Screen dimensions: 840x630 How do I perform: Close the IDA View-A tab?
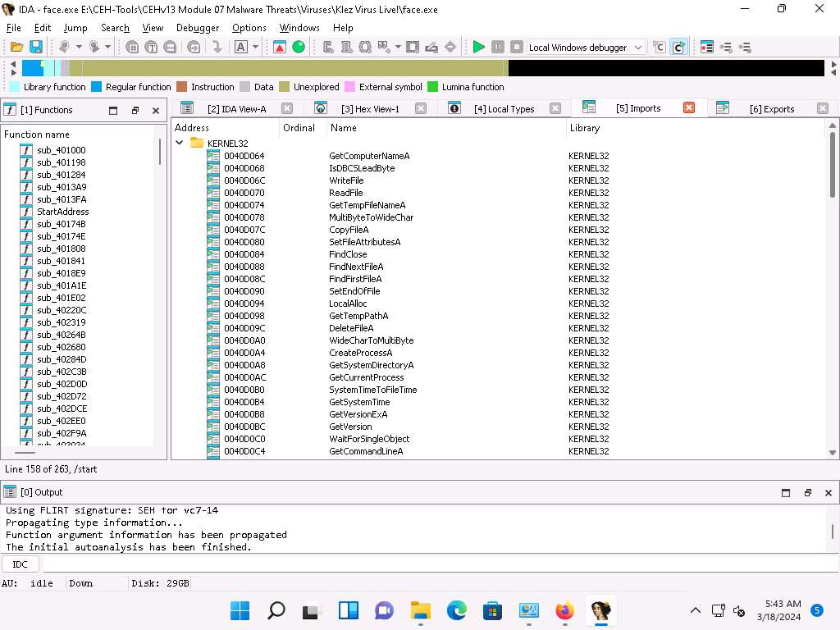[x=287, y=108]
